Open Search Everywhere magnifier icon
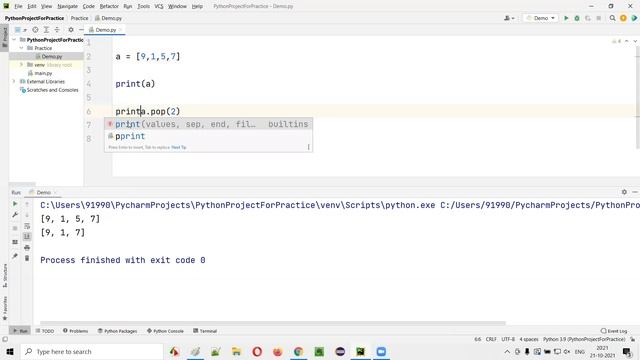 pos(612,18)
